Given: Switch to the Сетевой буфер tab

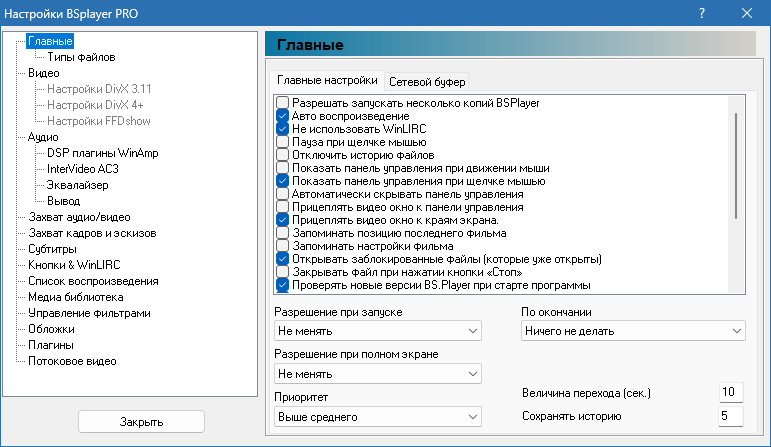Looking at the screenshot, I should 427,82.
